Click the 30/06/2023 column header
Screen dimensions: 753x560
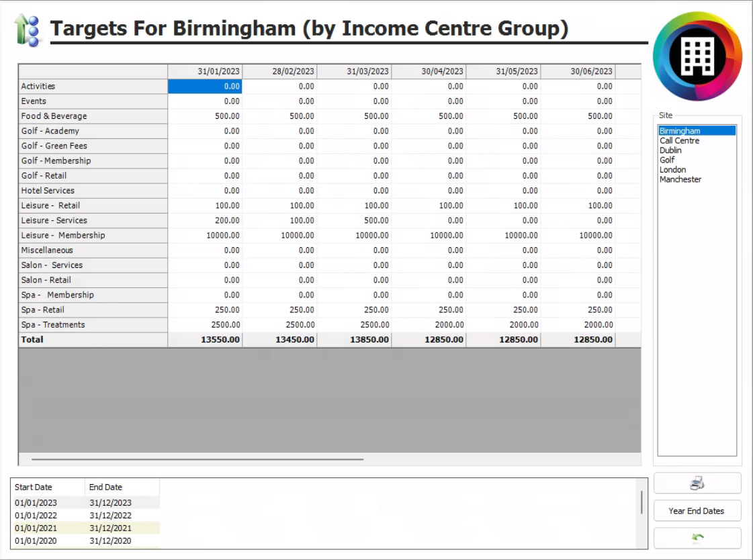coord(578,71)
